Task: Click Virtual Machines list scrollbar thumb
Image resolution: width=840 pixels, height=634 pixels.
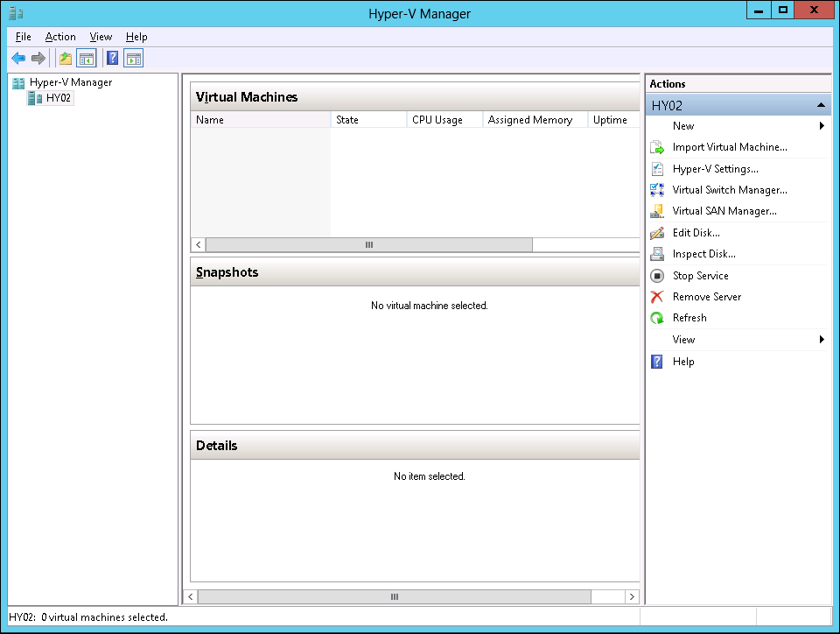Action: 369,245
